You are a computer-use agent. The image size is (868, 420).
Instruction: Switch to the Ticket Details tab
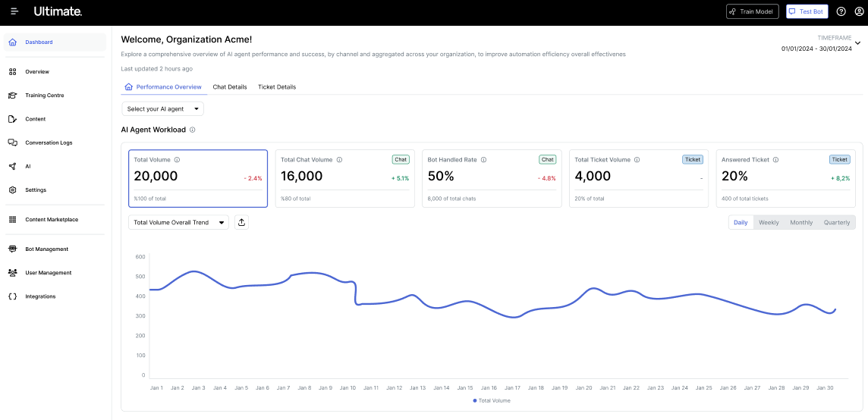coord(277,87)
